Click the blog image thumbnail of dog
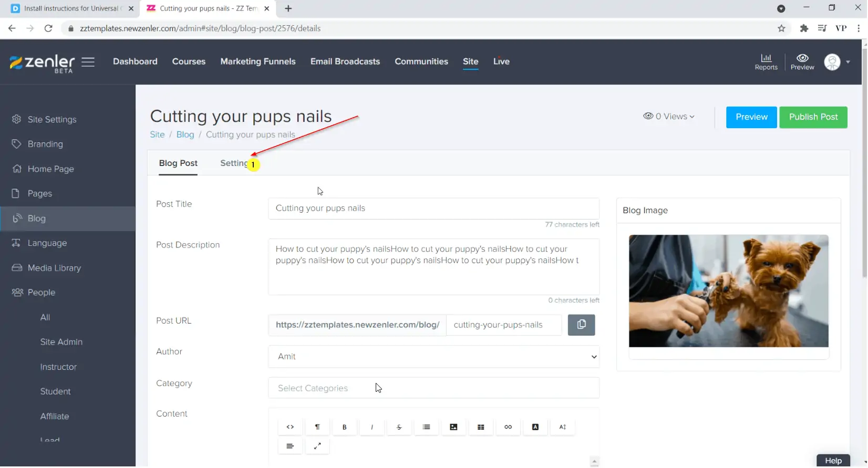Viewport: 868px width, 468px height. pos(729,291)
